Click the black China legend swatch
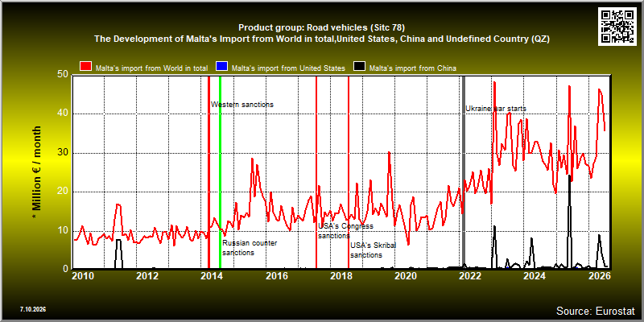Screen dimensions: 644x322 358,67
